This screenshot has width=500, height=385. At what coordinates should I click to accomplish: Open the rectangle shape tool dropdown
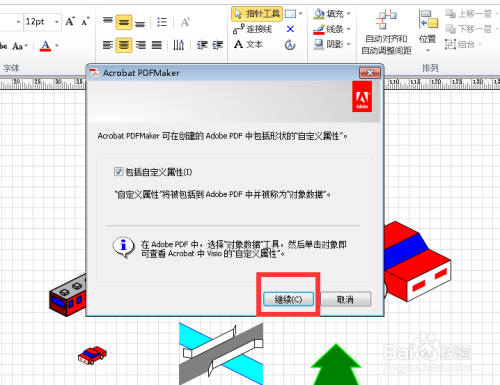(x=300, y=14)
